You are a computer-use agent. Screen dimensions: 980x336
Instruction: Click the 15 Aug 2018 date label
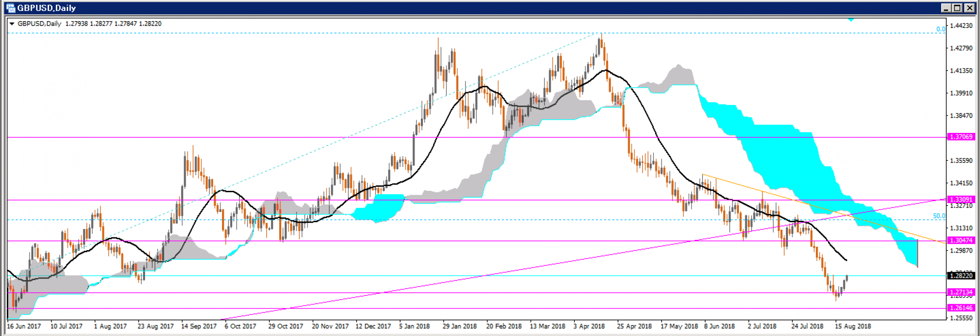point(853,326)
